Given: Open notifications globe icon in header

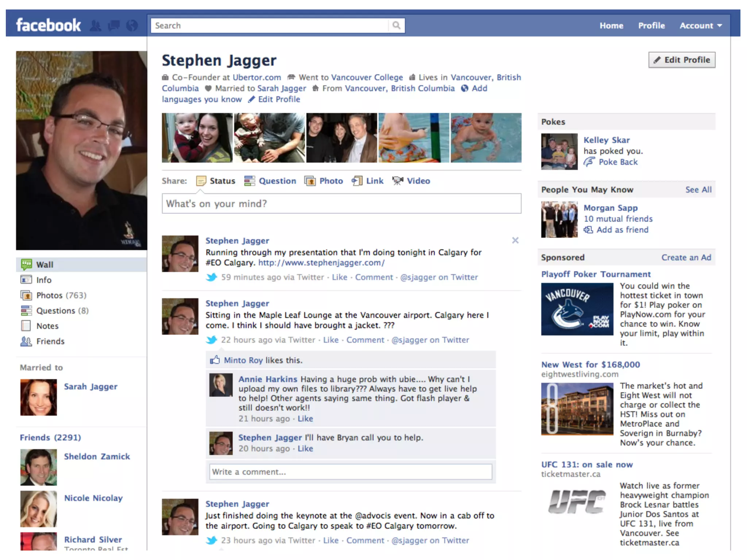Looking at the screenshot, I should pyautogui.click(x=132, y=26).
